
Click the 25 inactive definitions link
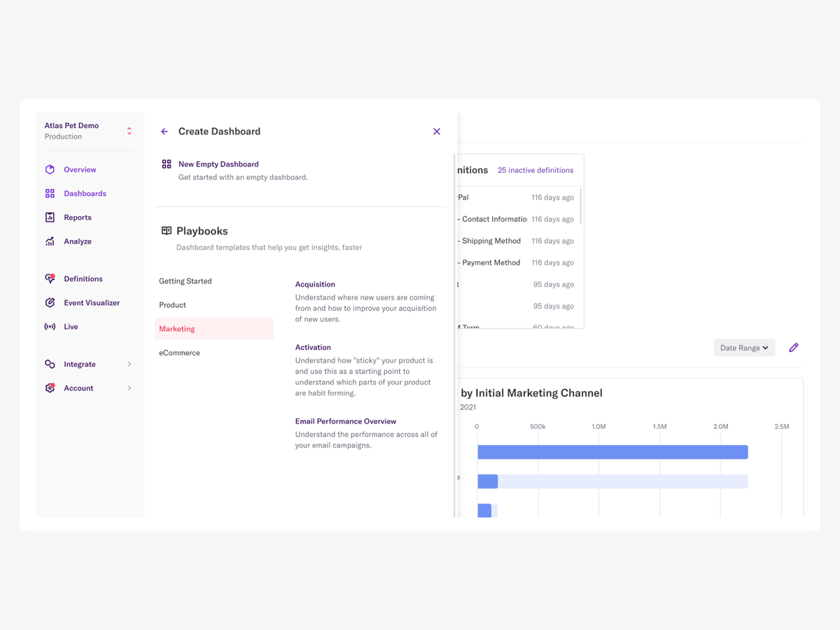[x=535, y=170]
